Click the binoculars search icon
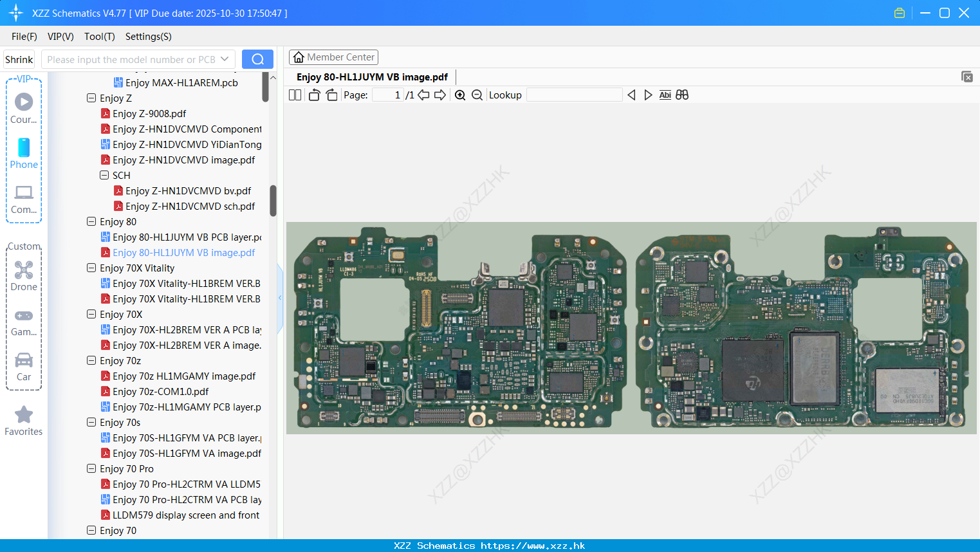This screenshot has width=980, height=552. click(x=682, y=95)
